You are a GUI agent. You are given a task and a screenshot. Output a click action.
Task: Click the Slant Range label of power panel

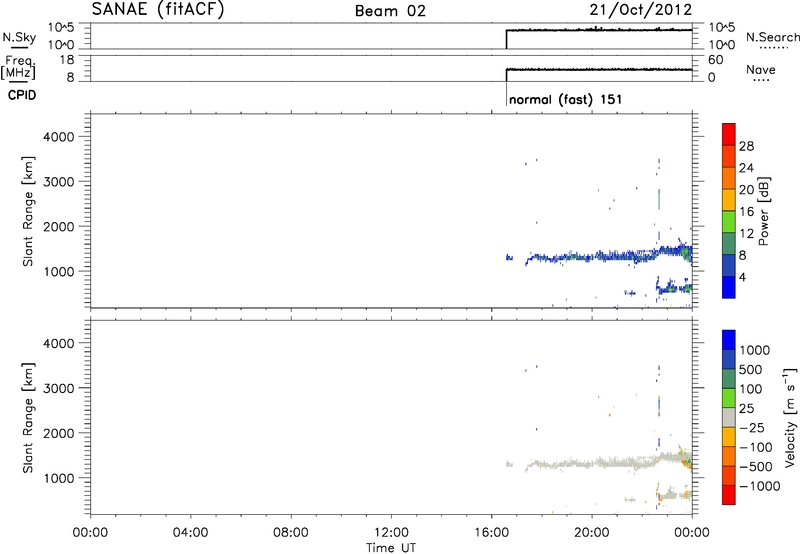(x=28, y=211)
